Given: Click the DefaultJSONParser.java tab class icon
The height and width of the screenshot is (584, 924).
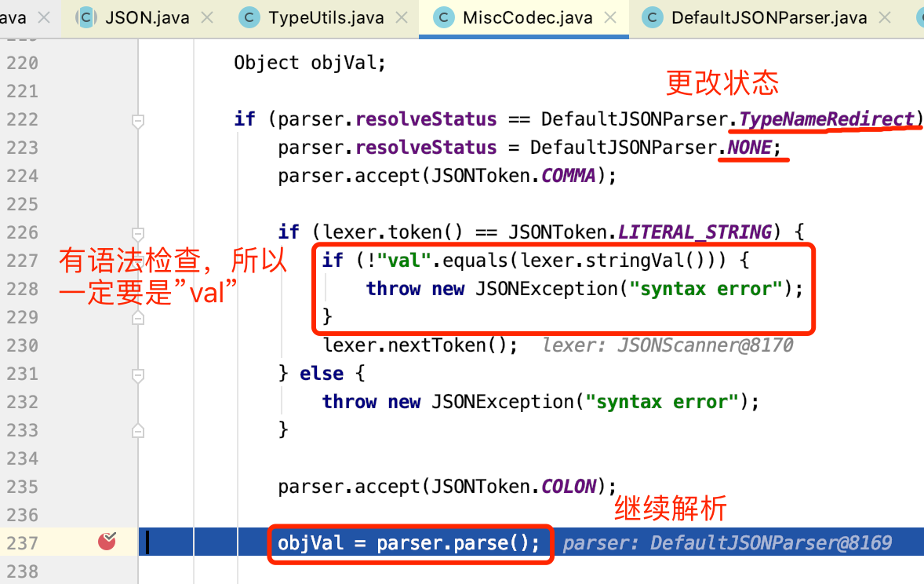Looking at the screenshot, I should point(653,18).
